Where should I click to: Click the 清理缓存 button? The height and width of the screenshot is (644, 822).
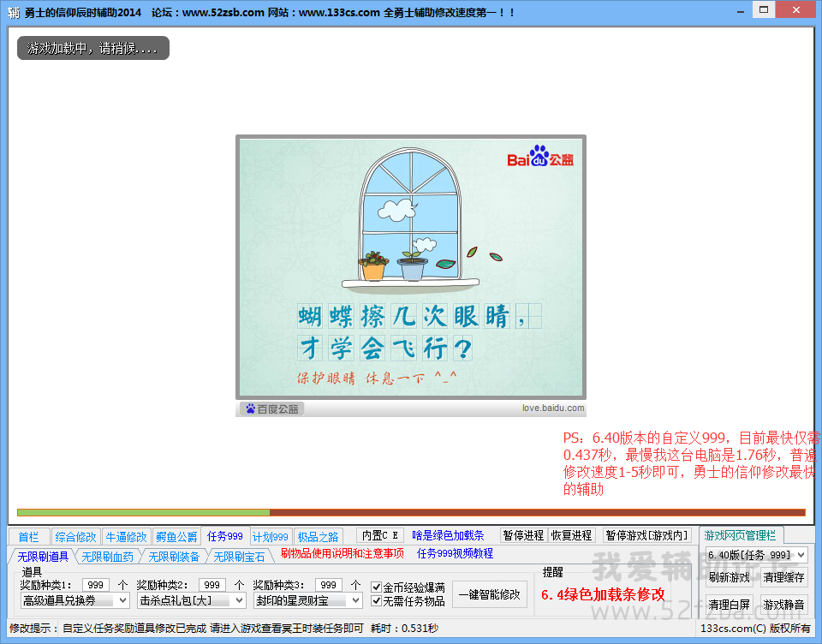783,577
